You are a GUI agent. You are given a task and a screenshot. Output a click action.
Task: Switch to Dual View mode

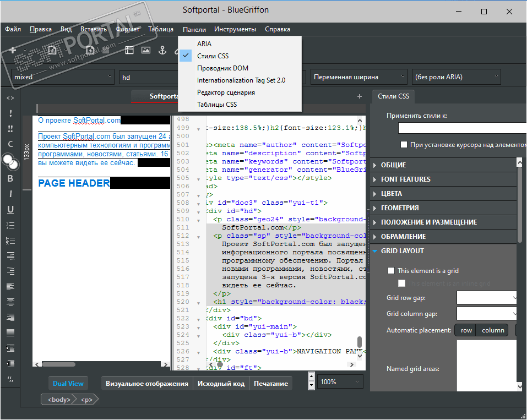[x=68, y=384]
